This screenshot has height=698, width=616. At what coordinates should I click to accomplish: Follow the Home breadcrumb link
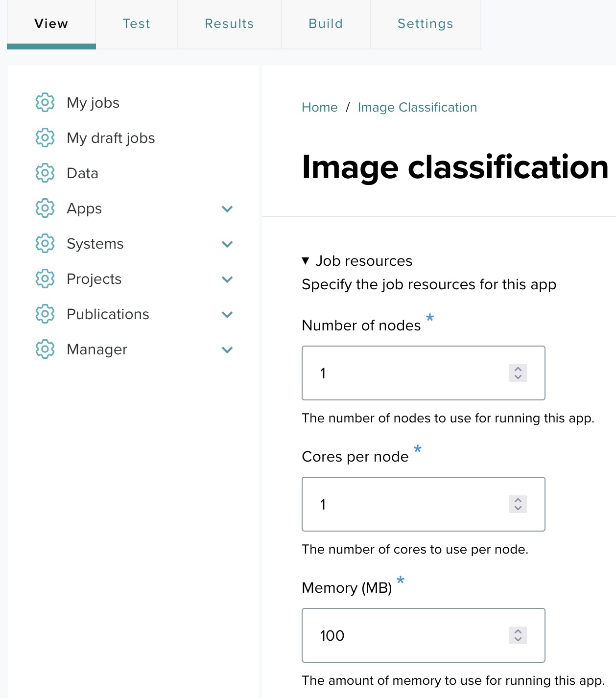319,107
